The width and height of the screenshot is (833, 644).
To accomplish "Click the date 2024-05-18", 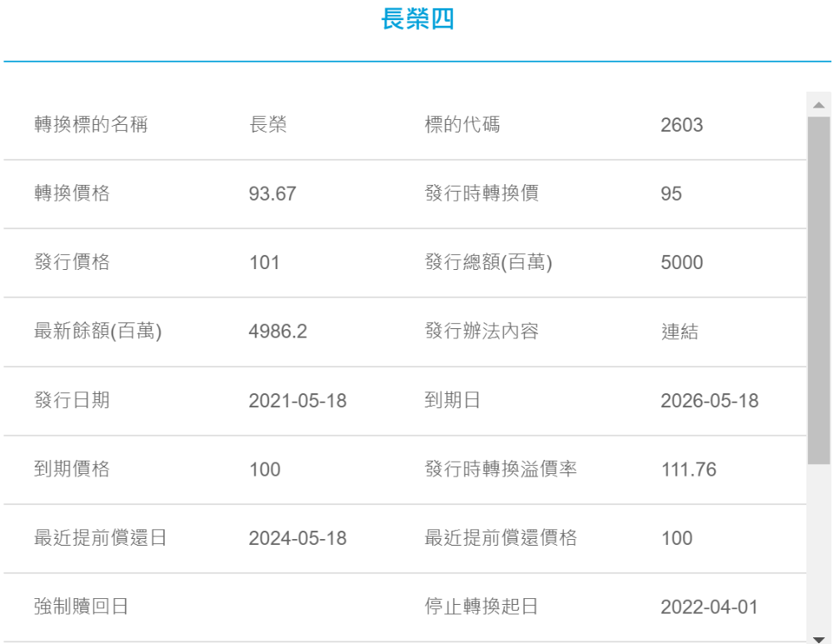I will point(297,538).
